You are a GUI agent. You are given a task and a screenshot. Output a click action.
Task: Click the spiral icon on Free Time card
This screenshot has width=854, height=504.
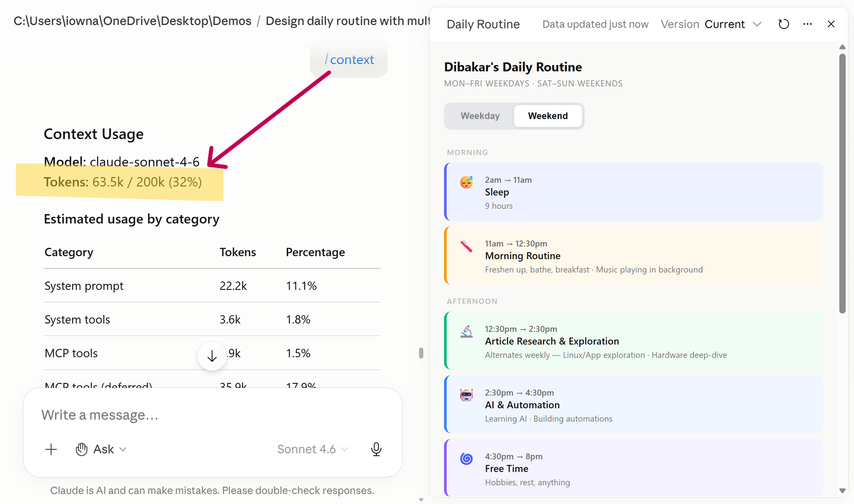click(x=467, y=459)
